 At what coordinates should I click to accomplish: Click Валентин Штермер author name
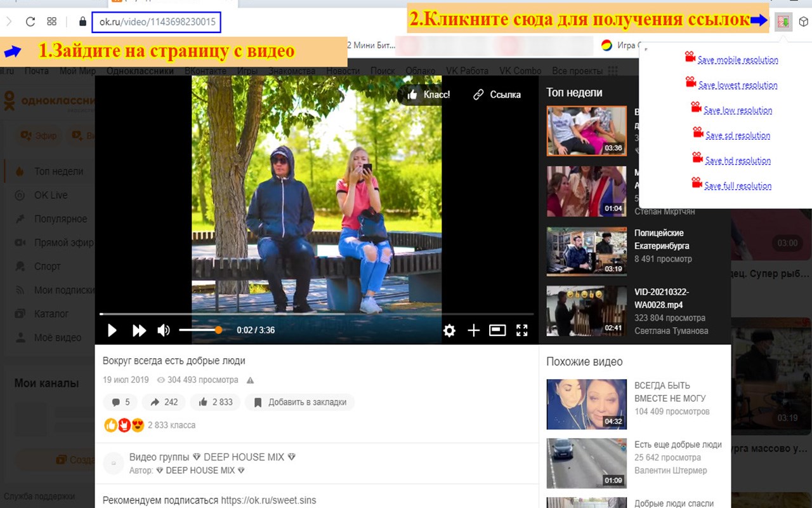[x=671, y=471]
